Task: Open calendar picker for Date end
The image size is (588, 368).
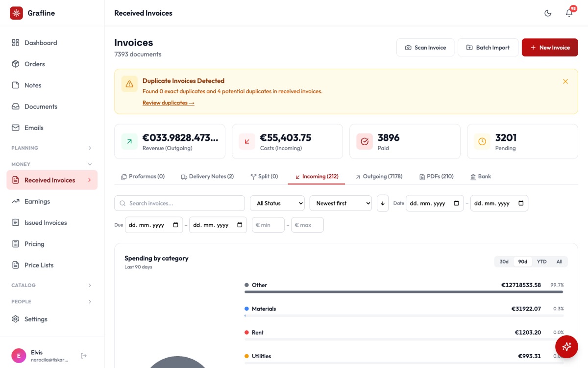Action: [521, 203]
